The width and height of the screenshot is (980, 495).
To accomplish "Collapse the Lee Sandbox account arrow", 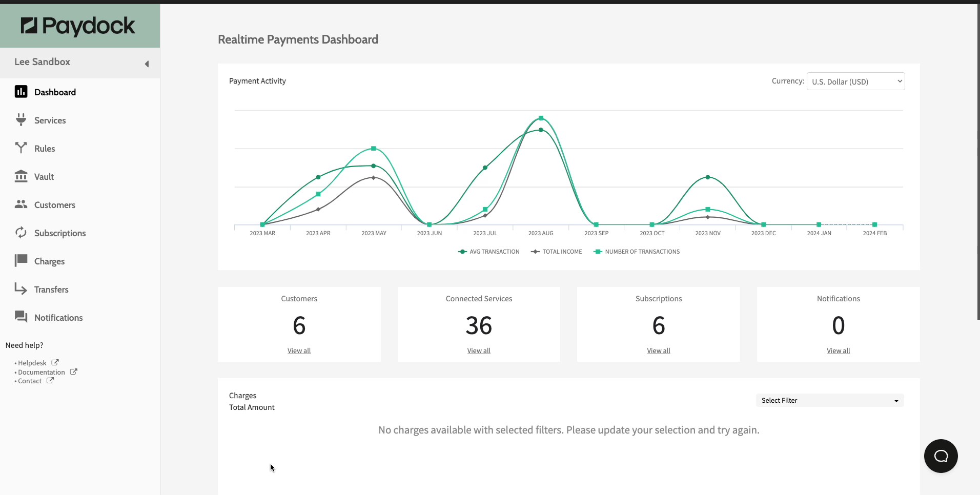I will click(x=147, y=64).
